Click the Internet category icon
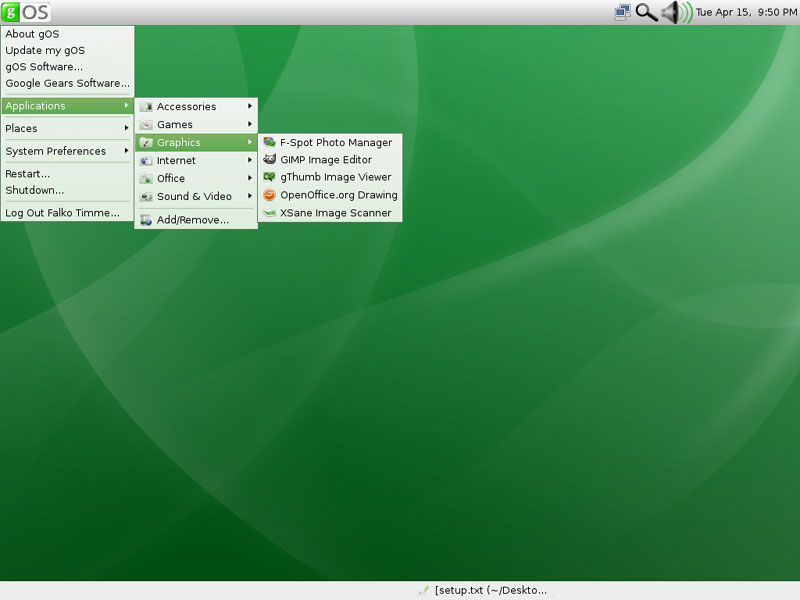The image size is (800, 600). [x=146, y=161]
